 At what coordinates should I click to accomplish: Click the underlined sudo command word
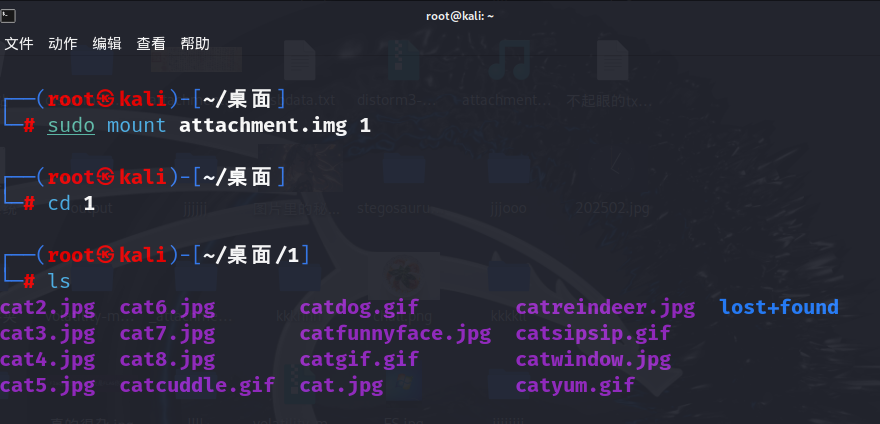71,125
